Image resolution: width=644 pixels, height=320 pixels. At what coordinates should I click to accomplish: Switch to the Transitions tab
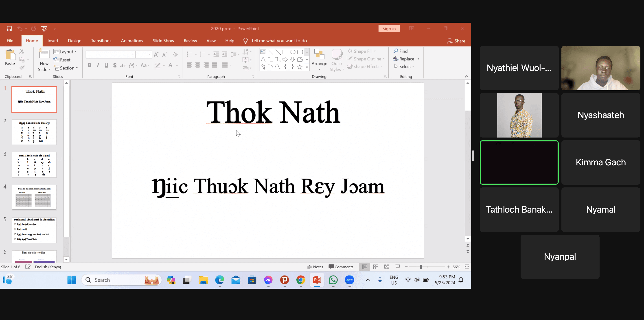click(101, 41)
